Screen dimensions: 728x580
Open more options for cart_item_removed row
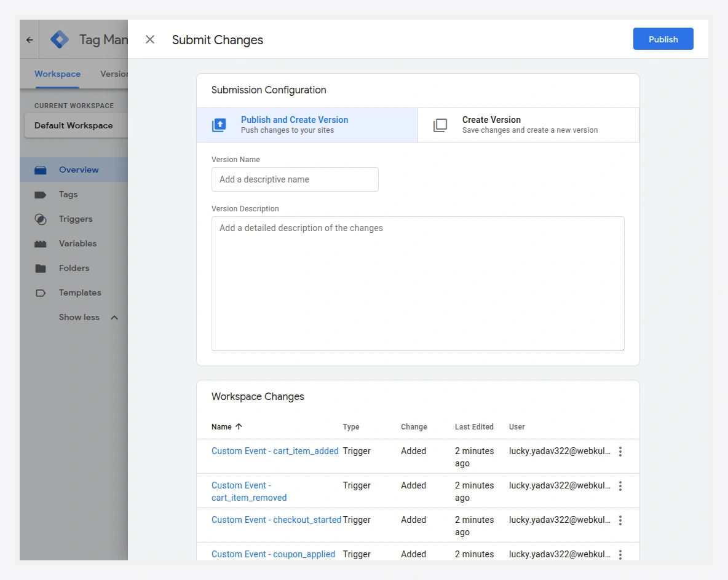pos(620,486)
